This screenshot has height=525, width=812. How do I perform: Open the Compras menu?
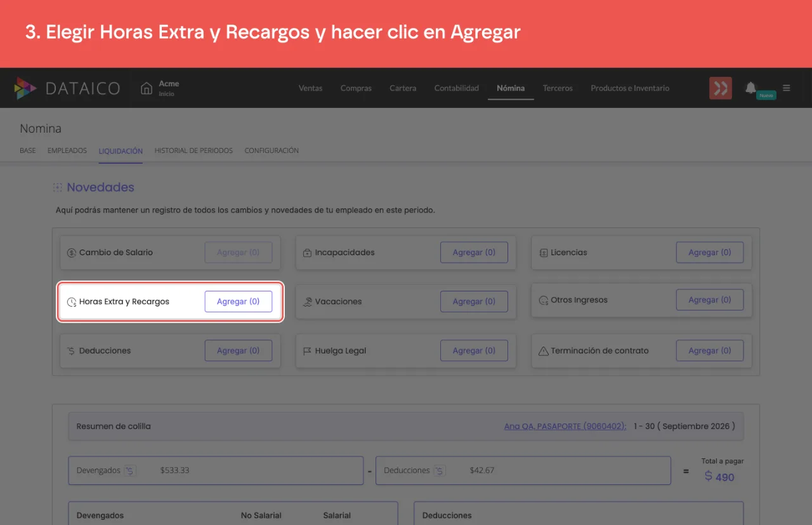click(x=356, y=88)
